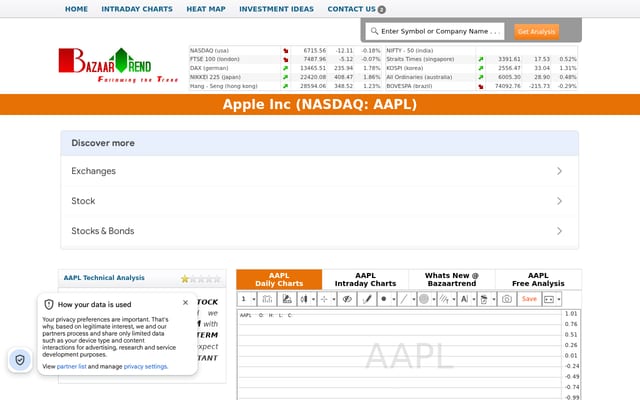Click the DAX (german) index row
The height and width of the screenshot is (400, 640).
coord(285,68)
